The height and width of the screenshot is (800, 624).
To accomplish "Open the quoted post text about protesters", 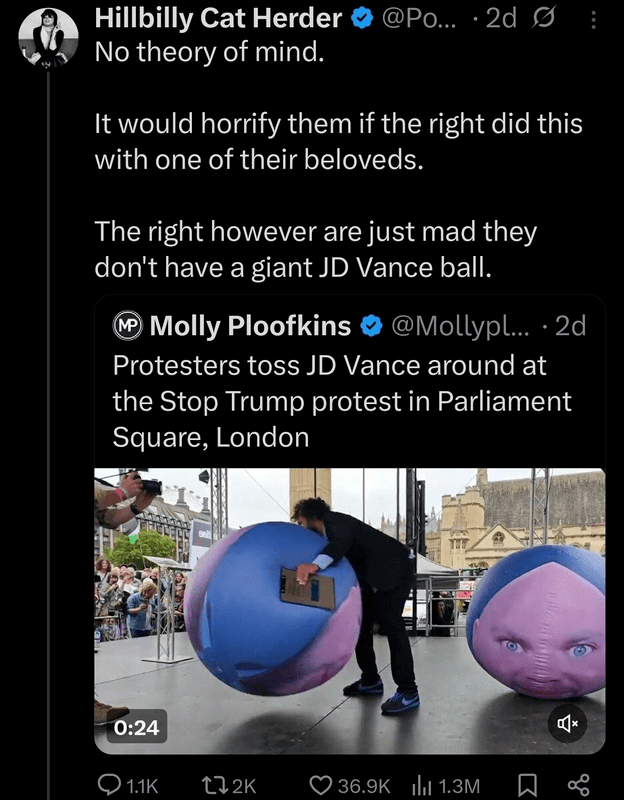I will [342, 401].
